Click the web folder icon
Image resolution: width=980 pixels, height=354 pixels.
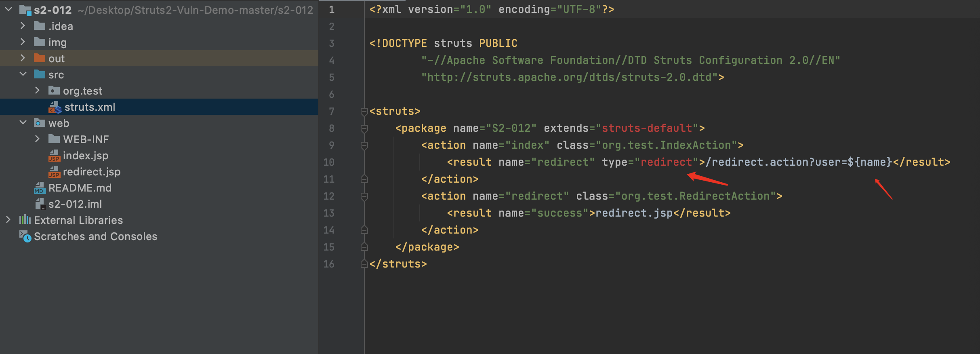point(40,123)
